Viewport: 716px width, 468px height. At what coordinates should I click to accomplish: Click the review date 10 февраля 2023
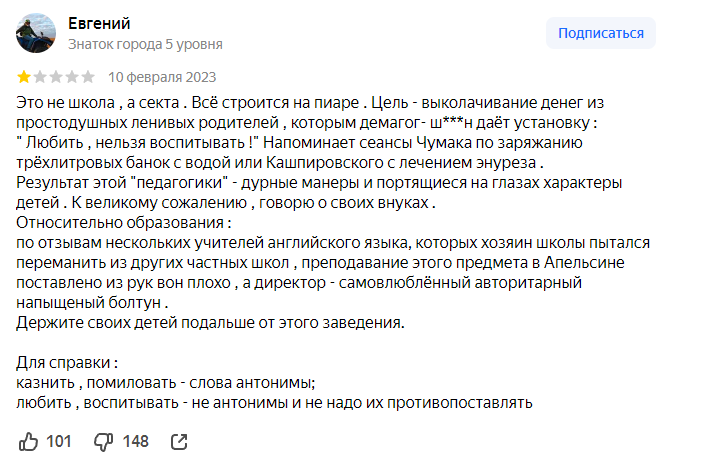(x=162, y=76)
